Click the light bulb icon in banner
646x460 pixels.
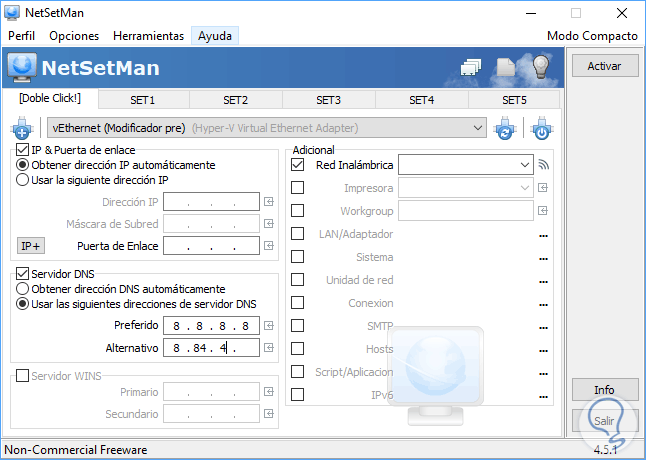point(541,67)
